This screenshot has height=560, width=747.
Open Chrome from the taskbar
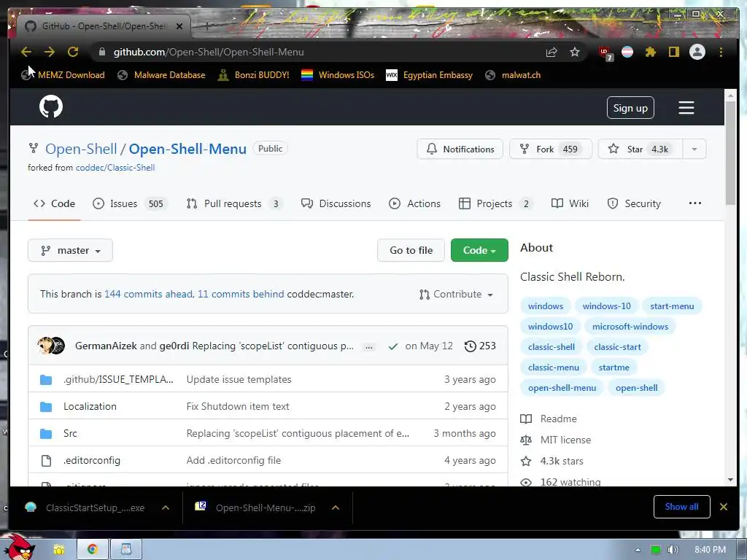(x=93, y=549)
